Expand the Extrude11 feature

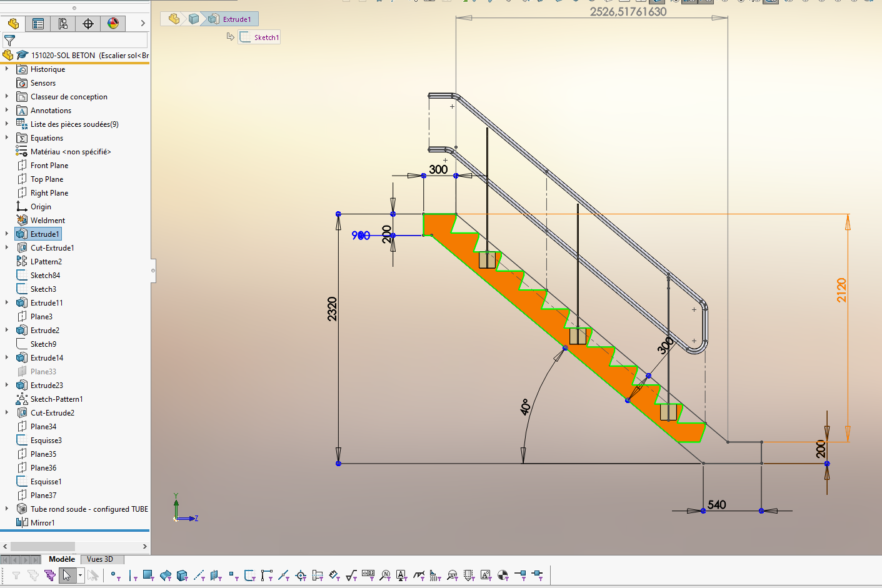7,303
